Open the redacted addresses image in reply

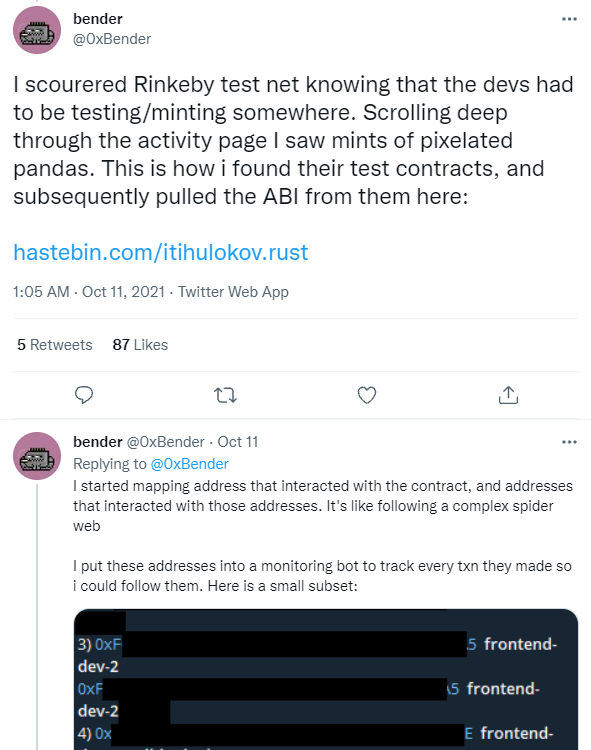pos(326,679)
